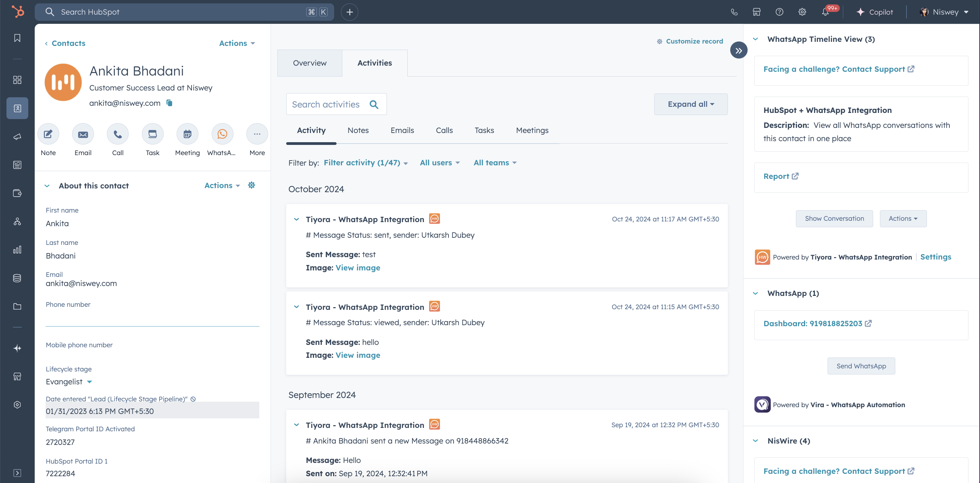Open notifications bell with 99+ badge
Screen dimensions: 980x483
pos(826,12)
